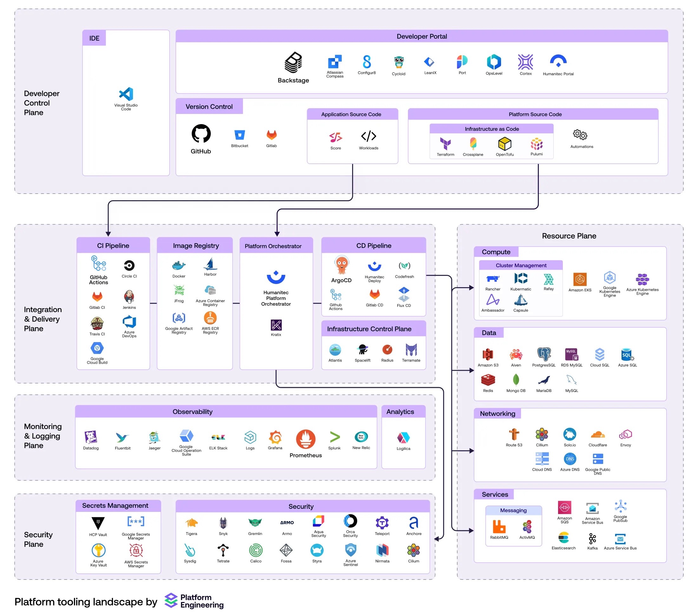The image size is (698, 616).
Task: Select the Prometheus flame icon
Action: click(305, 439)
